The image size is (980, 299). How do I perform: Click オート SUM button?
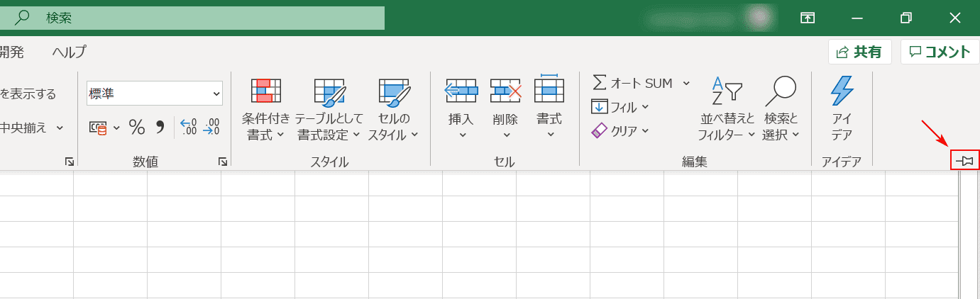632,83
